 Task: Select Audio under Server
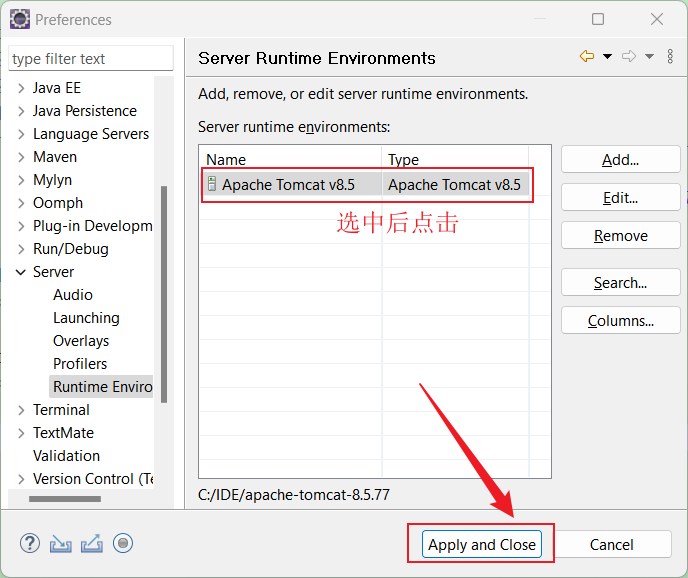click(73, 295)
